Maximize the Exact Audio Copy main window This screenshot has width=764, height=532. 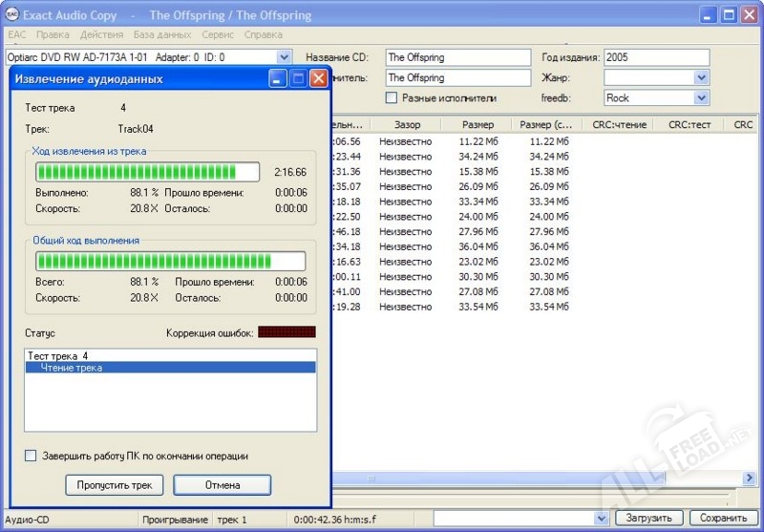coord(728,15)
